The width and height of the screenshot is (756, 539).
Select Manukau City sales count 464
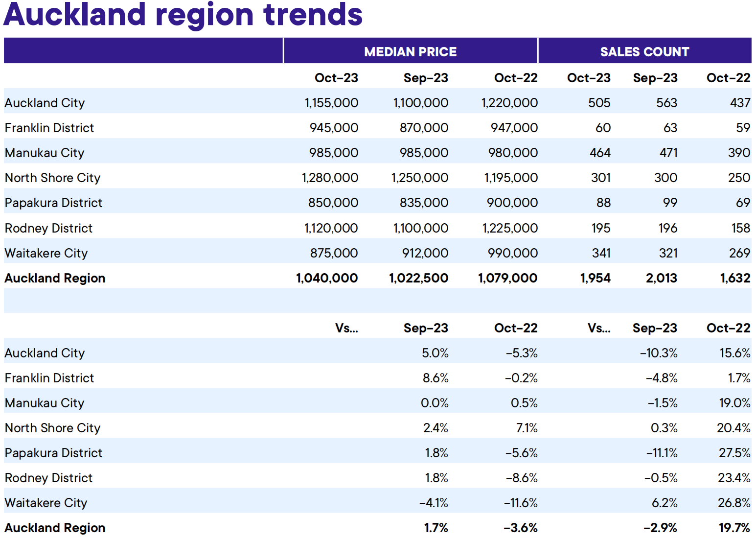(x=600, y=153)
